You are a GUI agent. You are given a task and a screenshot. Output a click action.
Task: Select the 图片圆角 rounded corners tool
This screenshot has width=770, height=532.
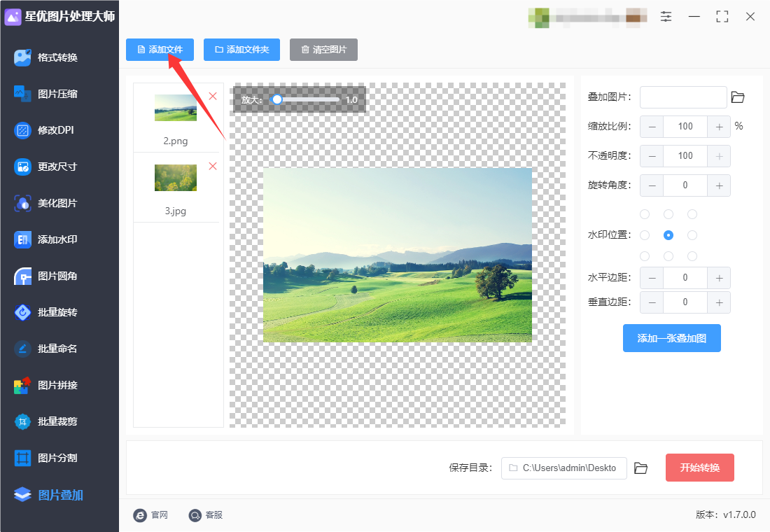pyautogui.click(x=45, y=276)
